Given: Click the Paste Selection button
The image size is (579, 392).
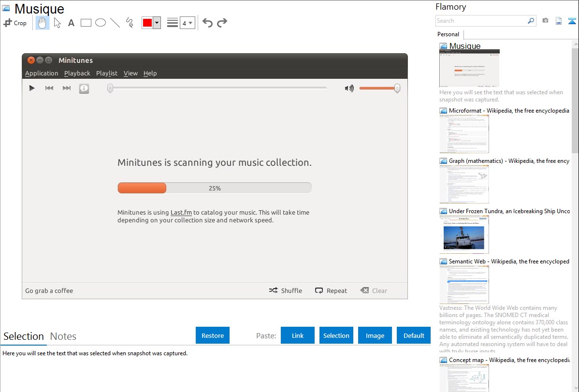Looking at the screenshot, I should coord(336,335).
